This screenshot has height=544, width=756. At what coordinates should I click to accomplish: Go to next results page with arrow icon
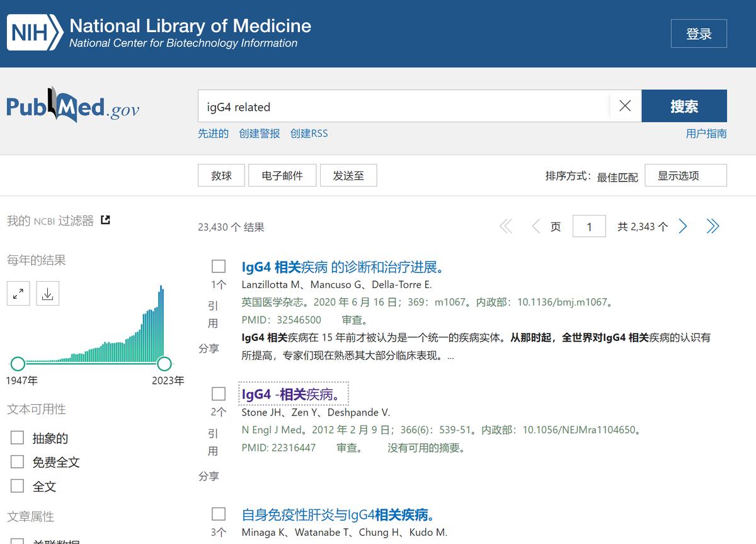[x=683, y=226]
